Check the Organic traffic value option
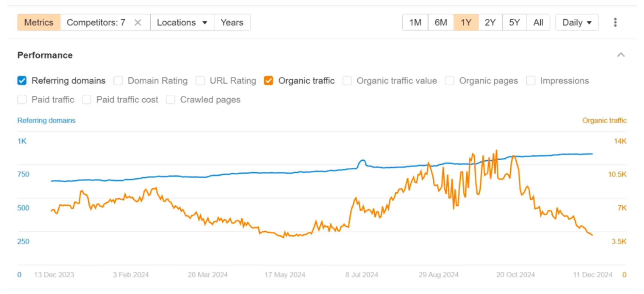644x294 pixels. point(347,81)
